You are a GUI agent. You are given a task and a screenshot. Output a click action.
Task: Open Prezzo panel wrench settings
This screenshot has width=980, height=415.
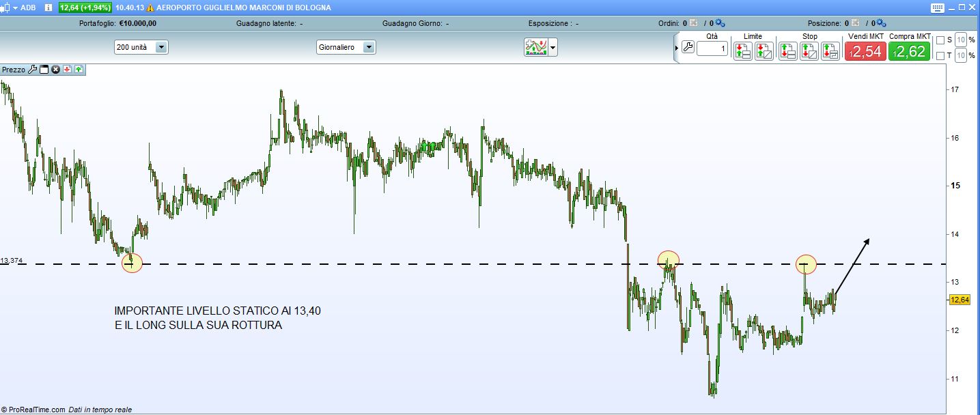[32, 70]
